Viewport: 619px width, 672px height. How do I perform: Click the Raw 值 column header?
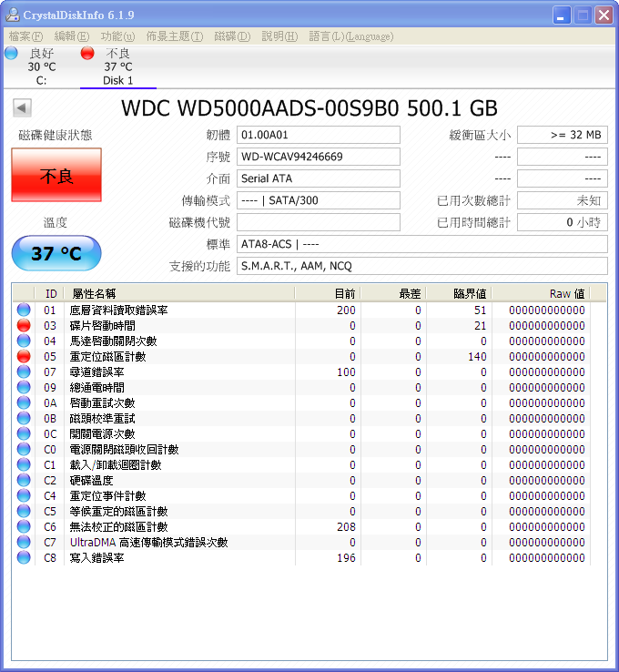(541, 293)
